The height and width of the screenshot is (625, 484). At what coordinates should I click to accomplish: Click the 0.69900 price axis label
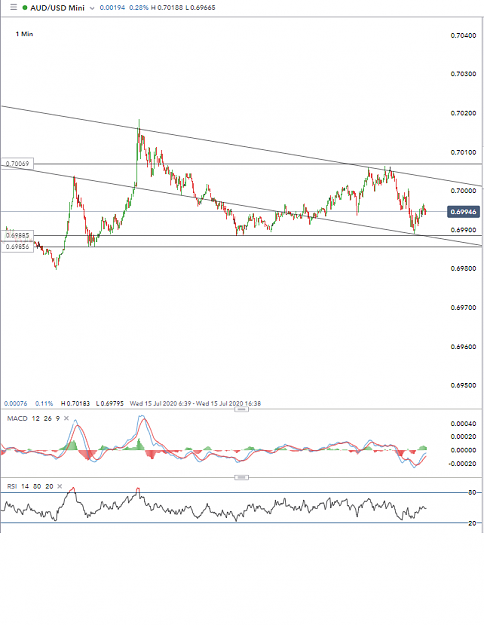point(463,230)
